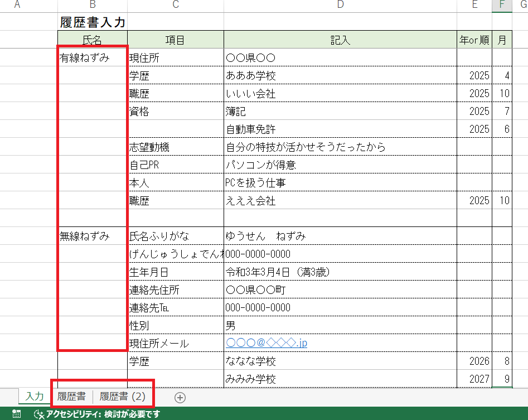The image size is (528, 420).
Task: Open the accessibility check status message
Action: coord(97,414)
